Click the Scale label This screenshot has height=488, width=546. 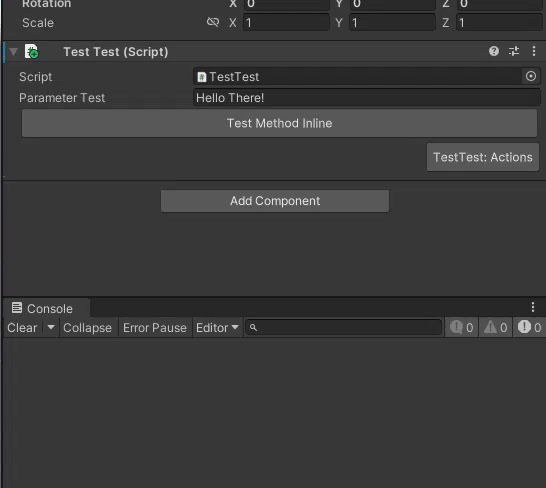38,23
